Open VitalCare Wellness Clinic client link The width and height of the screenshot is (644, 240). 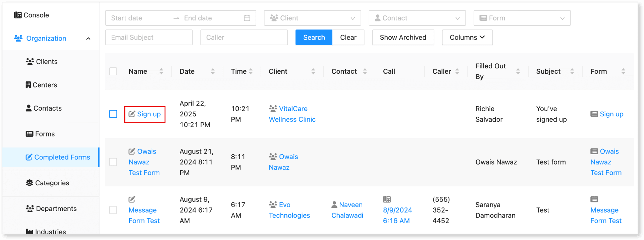pyautogui.click(x=292, y=114)
